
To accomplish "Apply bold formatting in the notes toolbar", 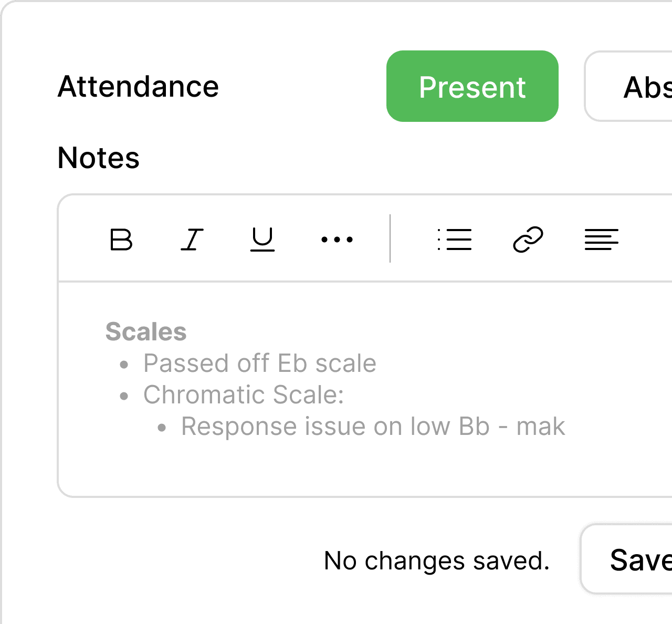I will pos(120,240).
